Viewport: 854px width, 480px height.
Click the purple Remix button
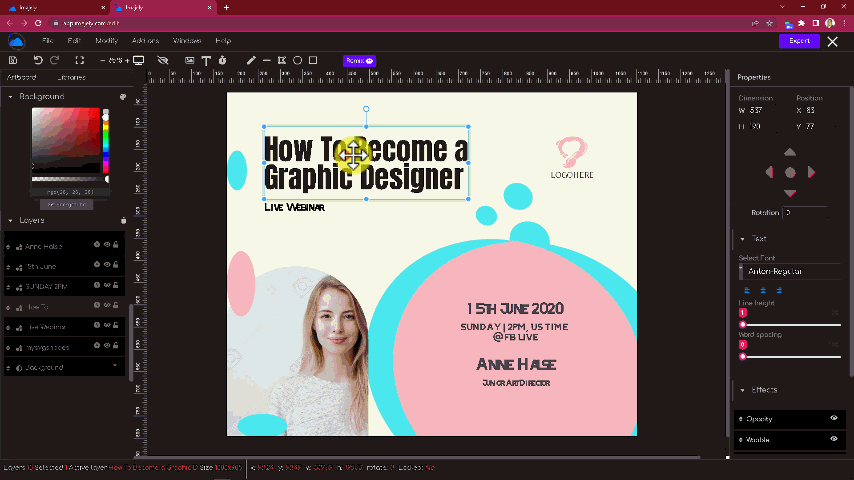359,60
